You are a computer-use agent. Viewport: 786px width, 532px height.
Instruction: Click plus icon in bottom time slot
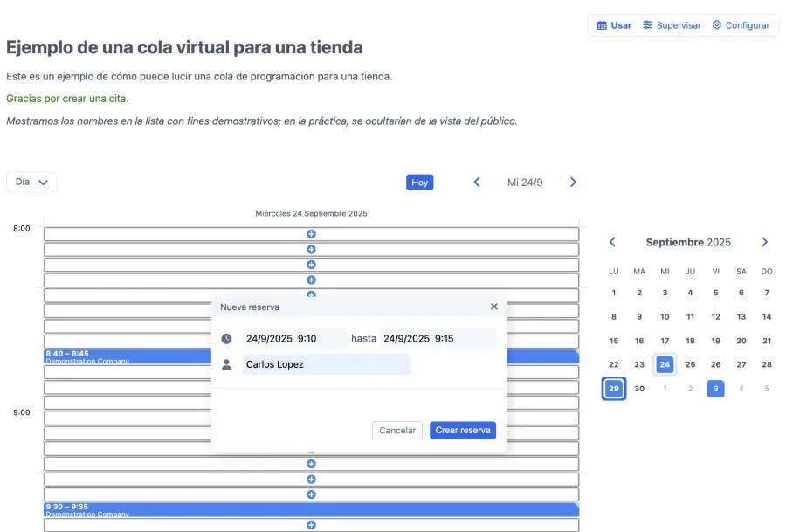311,525
